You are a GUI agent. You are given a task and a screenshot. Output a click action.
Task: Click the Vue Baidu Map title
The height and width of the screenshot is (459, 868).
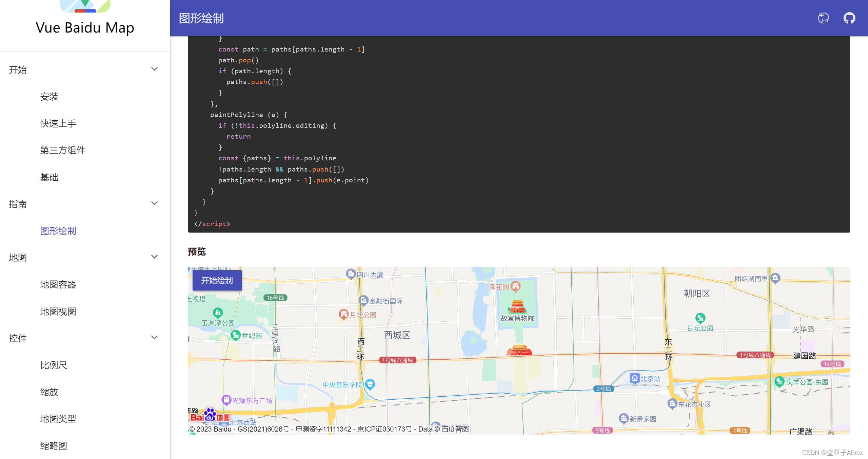pos(85,28)
